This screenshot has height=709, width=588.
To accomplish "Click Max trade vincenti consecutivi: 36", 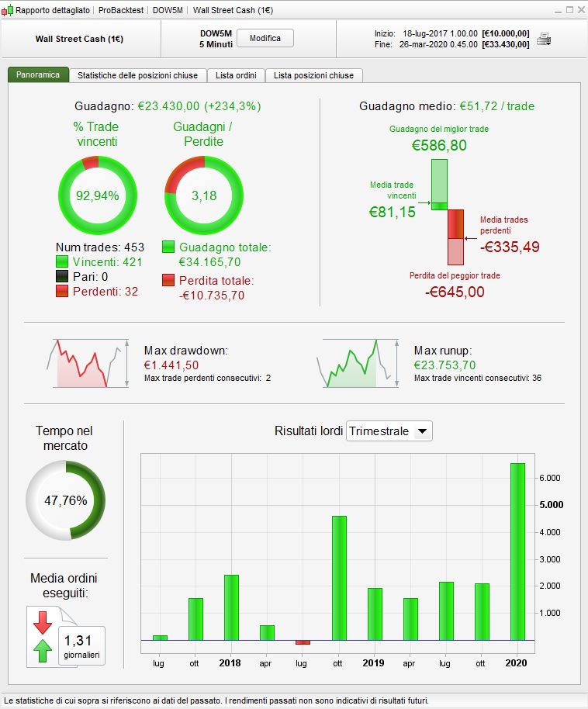I will (x=478, y=378).
